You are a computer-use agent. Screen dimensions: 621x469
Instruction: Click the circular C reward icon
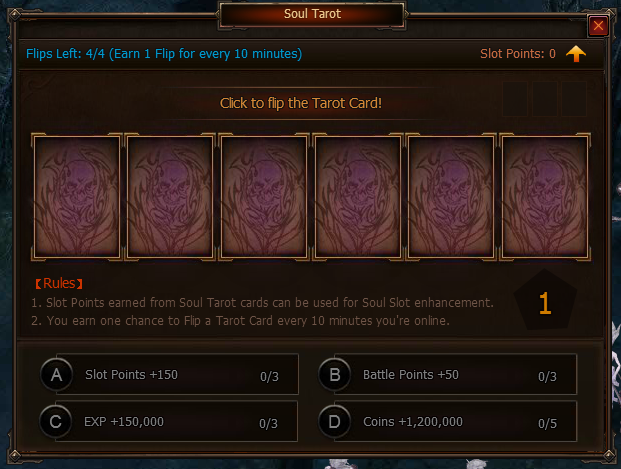(x=56, y=421)
